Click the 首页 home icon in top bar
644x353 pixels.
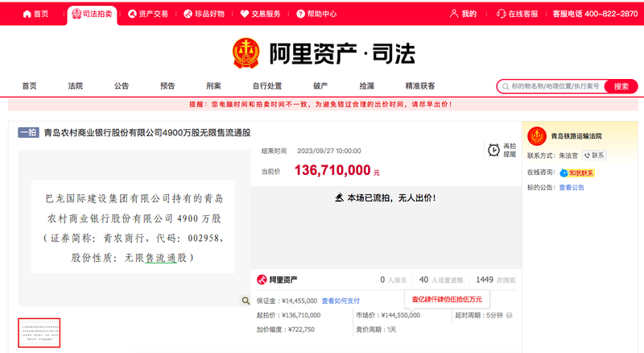coord(27,14)
